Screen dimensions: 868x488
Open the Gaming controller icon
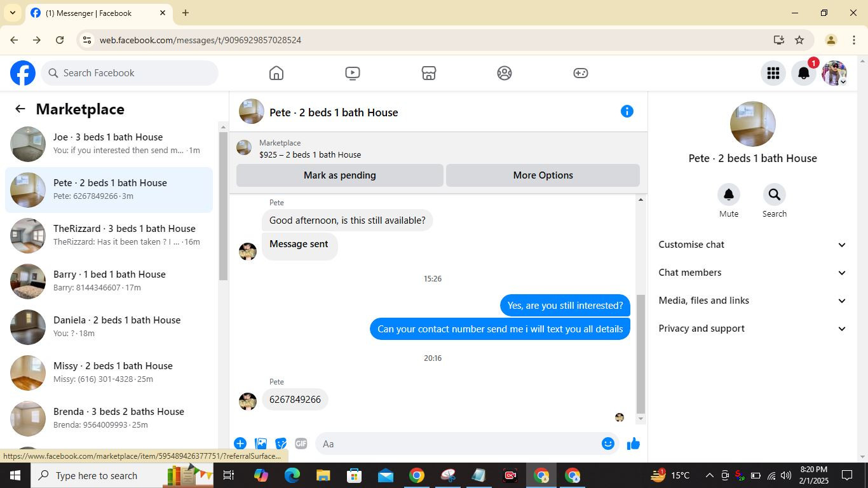pyautogui.click(x=581, y=73)
